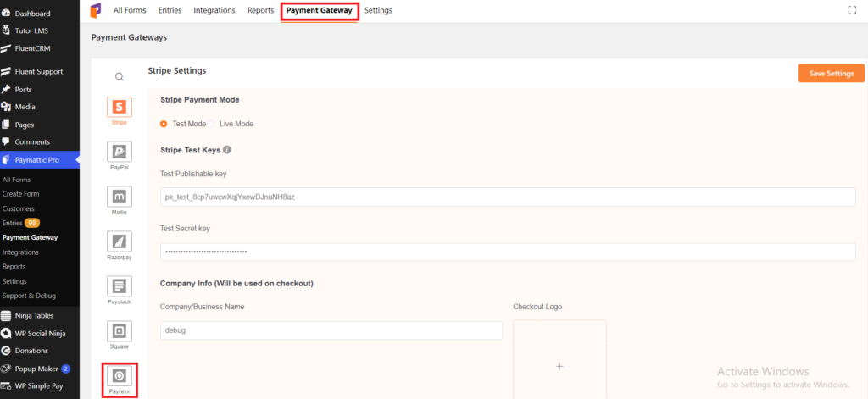Switch to Entries top tab
The width and height of the screenshot is (868, 399).
click(170, 10)
